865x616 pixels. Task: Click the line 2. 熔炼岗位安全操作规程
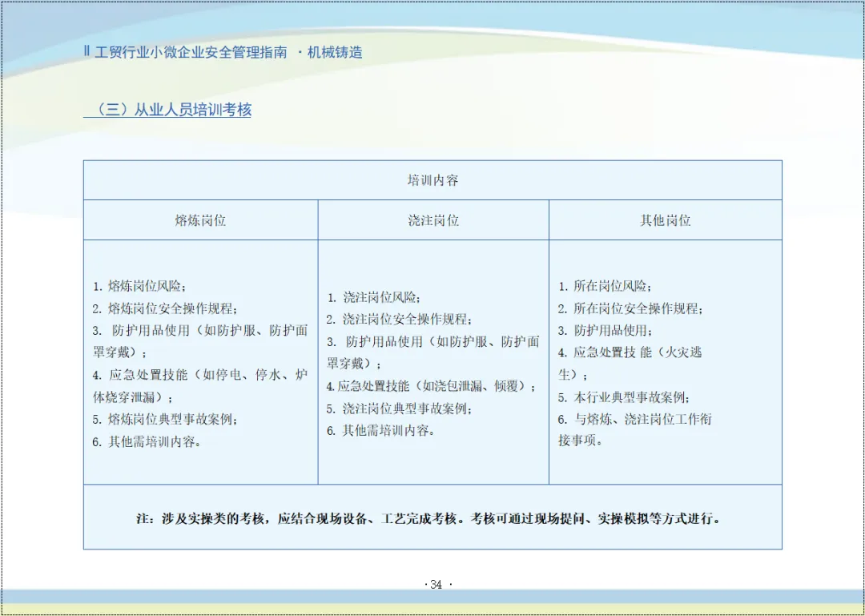pyautogui.click(x=165, y=308)
